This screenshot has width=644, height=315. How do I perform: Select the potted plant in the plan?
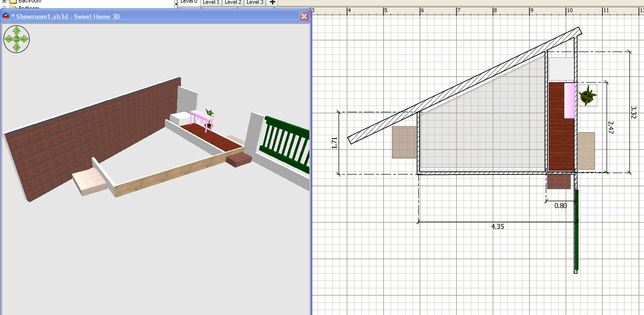pyautogui.click(x=588, y=95)
